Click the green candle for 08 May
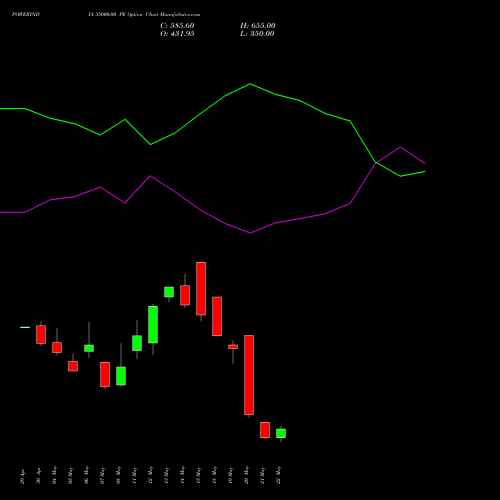The width and height of the screenshot is (500, 500). coord(121,376)
